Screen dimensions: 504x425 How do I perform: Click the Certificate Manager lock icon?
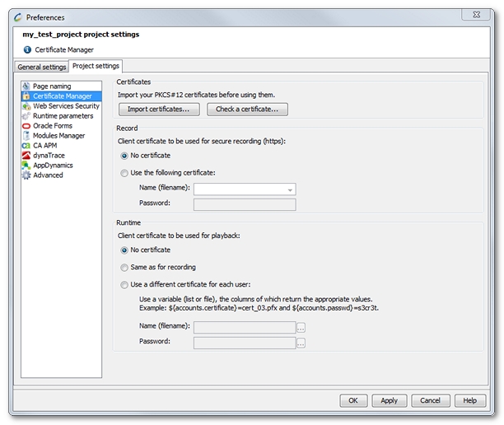coord(26,96)
